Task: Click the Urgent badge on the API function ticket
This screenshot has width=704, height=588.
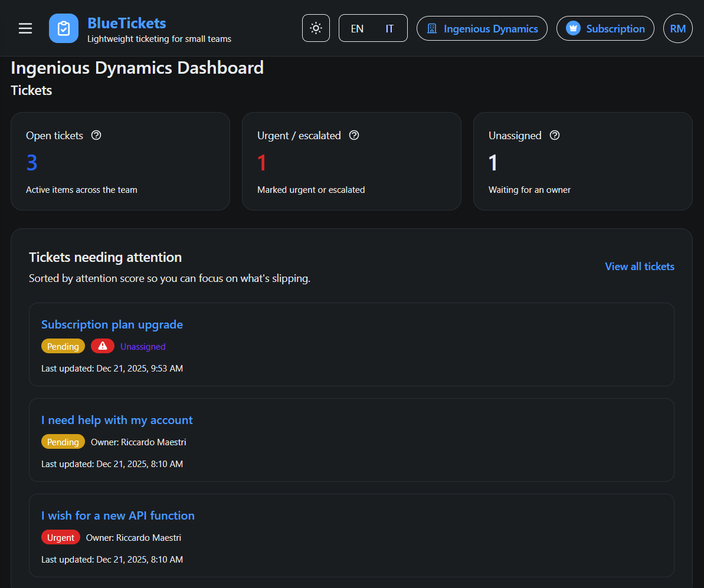Action: tap(60, 537)
